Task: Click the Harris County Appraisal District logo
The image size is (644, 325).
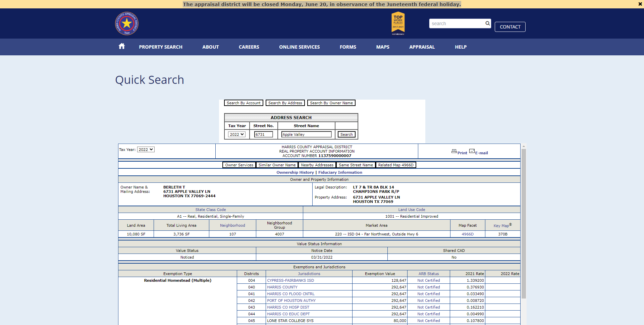Action: 127,23
